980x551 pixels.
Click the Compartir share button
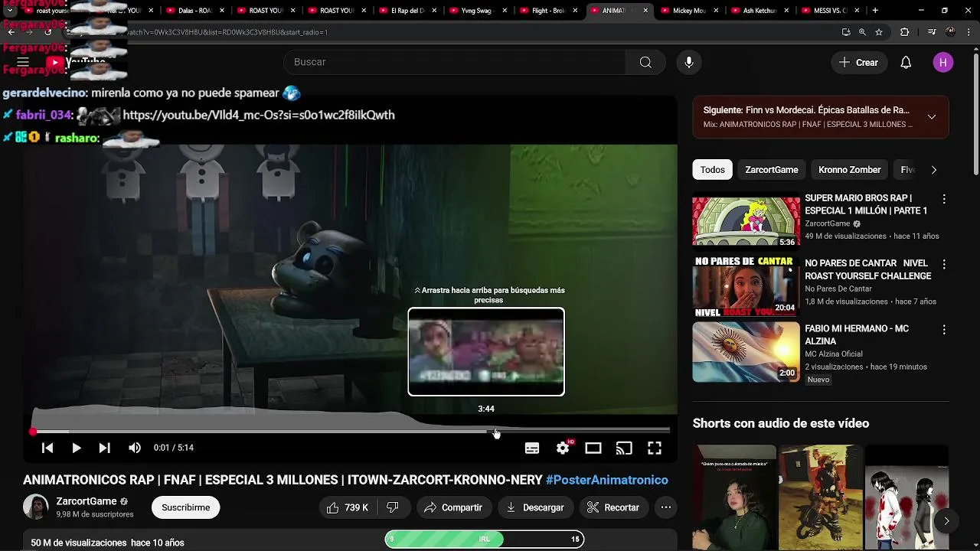click(x=453, y=507)
